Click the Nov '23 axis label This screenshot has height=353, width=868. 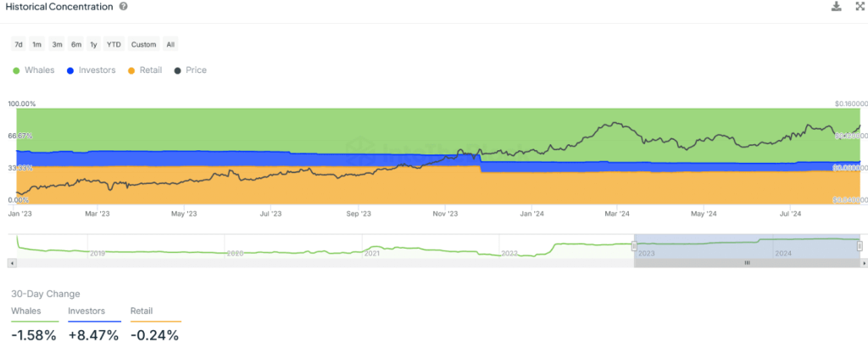[x=446, y=213]
